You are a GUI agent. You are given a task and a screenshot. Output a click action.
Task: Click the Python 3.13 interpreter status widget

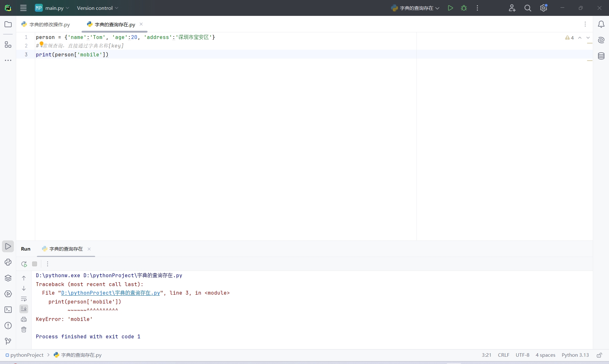click(x=575, y=355)
